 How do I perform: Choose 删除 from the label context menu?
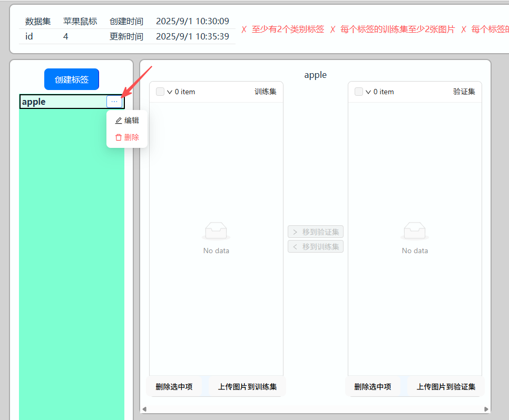point(131,137)
